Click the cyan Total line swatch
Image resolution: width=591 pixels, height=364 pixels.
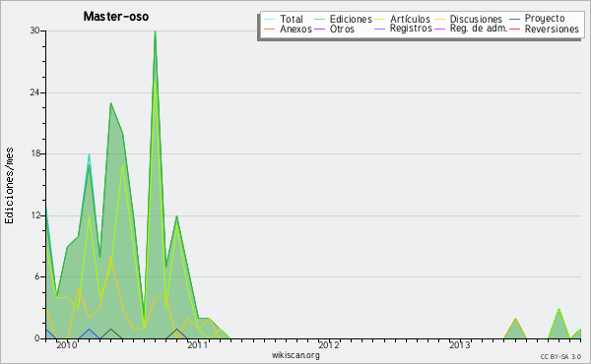(269, 19)
